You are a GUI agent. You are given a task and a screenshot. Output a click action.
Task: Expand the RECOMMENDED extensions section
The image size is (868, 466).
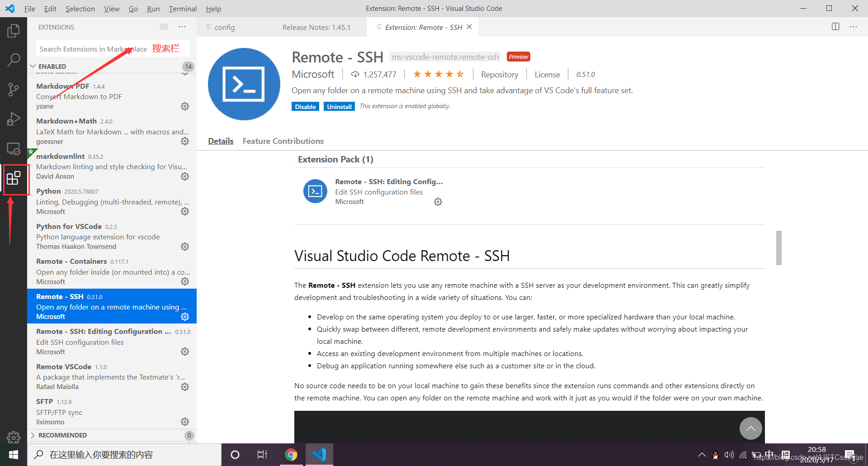tap(112, 435)
